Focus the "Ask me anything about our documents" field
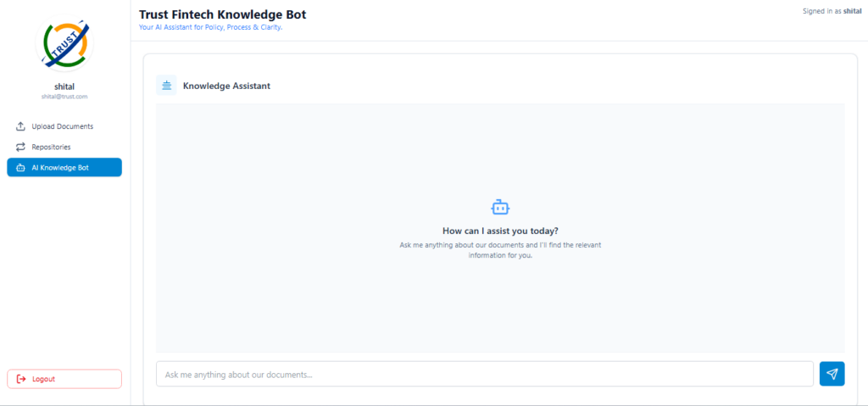 (x=484, y=375)
